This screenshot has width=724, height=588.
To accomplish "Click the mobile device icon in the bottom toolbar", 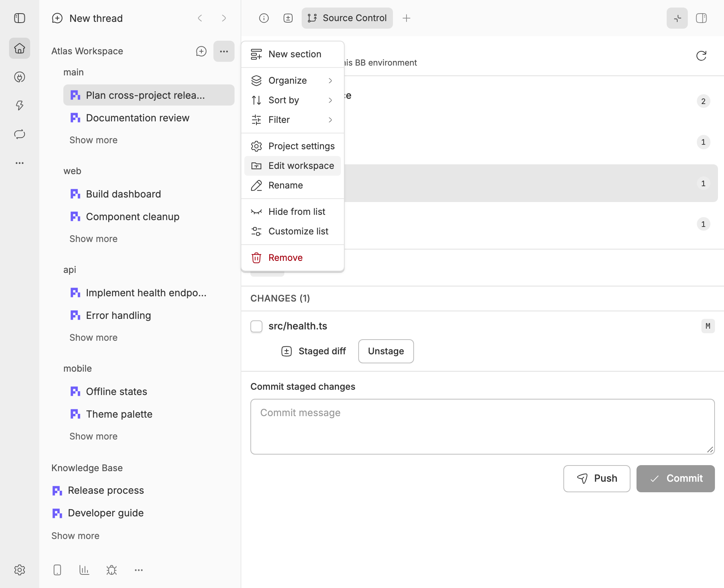I will (57, 570).
